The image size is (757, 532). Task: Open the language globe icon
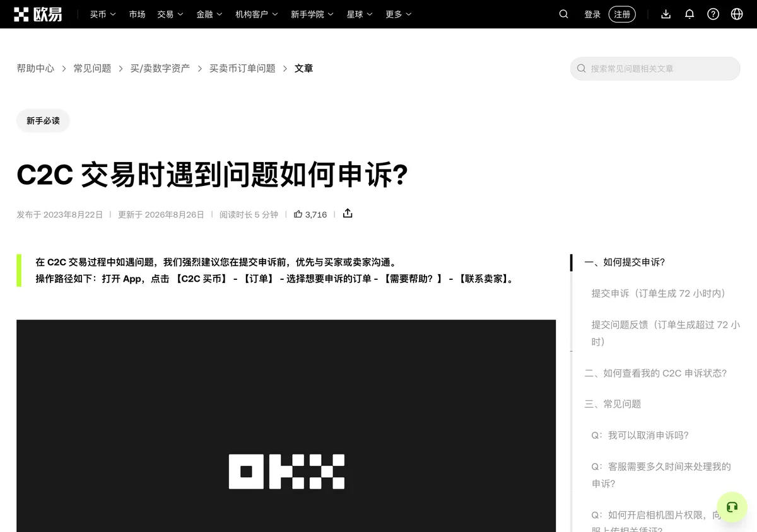point(737,14)
